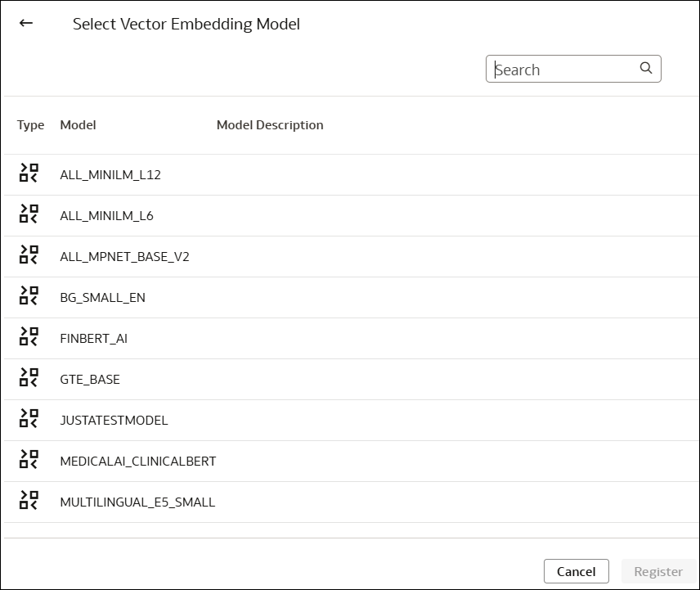Click the model type icon beside ALL_MPNET_BASE_V2
Screen dimensions: 700x590
(x=29, y=254)
